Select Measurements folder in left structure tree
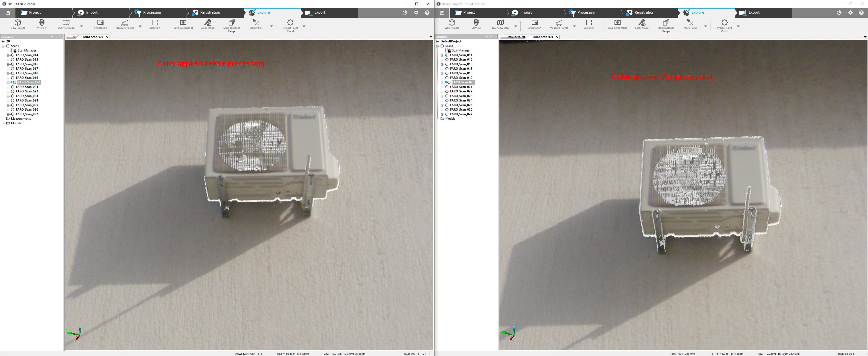Screen dimensions: 868x356 [20, 119]
